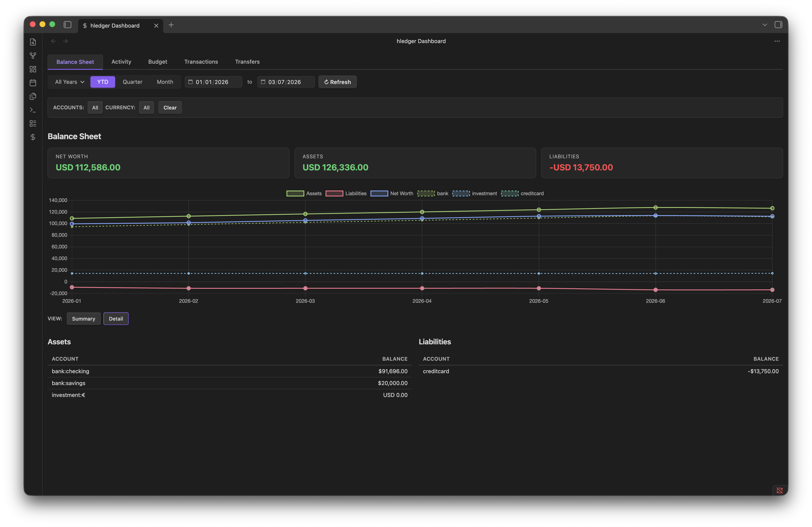
Task: Toggle the Assets legend swatch
Action: (295, 193)
